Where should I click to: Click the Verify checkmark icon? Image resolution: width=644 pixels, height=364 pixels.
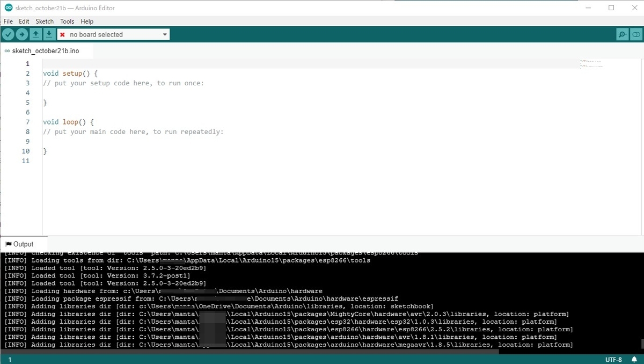coord(8,34)
